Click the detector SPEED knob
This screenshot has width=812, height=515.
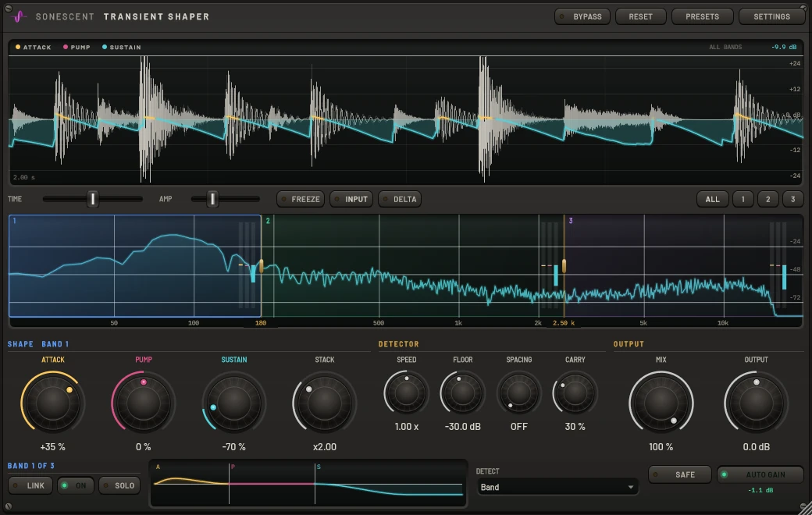pyautogui.click(x=407, y=392)
